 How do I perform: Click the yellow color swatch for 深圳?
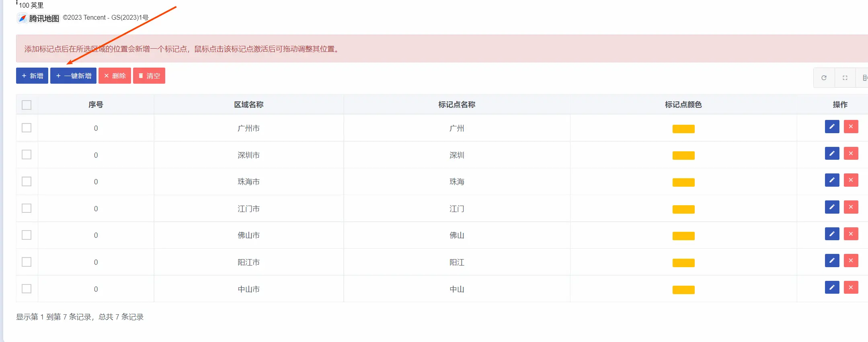(x=683, y=156)
